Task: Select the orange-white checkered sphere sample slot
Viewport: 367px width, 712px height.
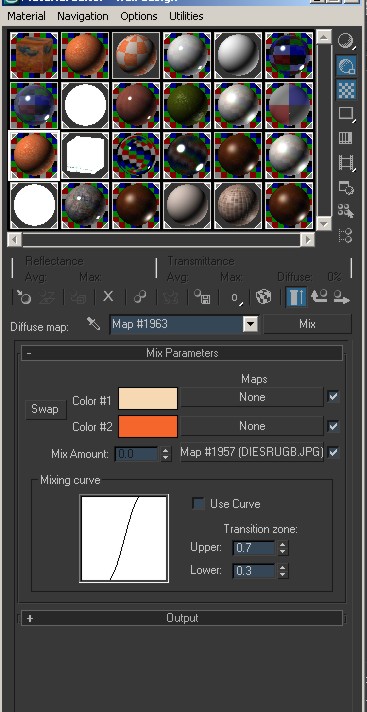Action: point(136,55)
